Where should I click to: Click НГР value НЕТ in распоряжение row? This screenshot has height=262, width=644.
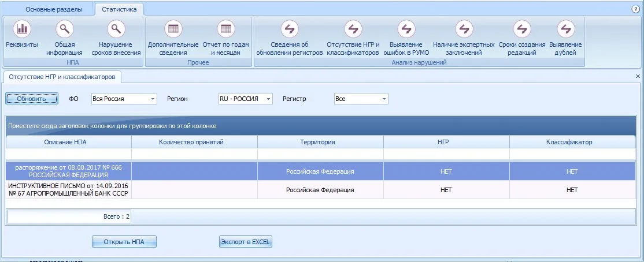[x=446, y=171]
